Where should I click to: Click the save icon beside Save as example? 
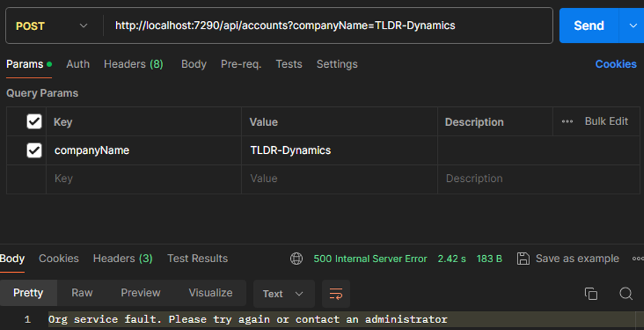point(522,259)
